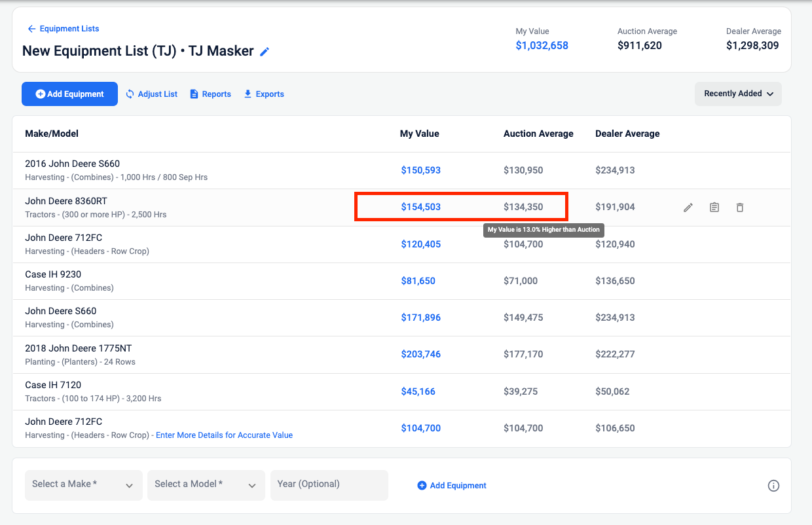Click Auction Average $134,350 for 8360RT
The image size is (812, 525).
tap(523, 207)
